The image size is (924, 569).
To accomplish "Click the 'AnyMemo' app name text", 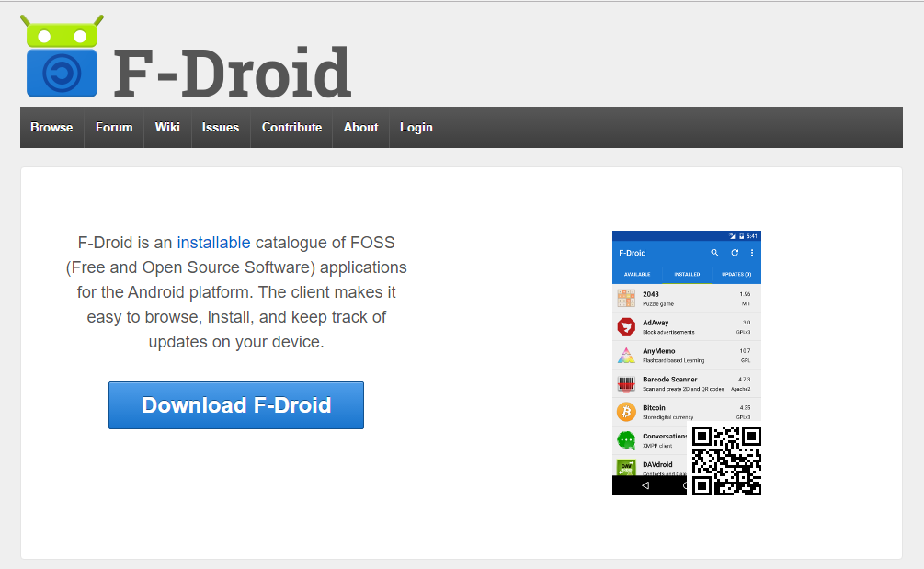I will (x=659, y=351).
